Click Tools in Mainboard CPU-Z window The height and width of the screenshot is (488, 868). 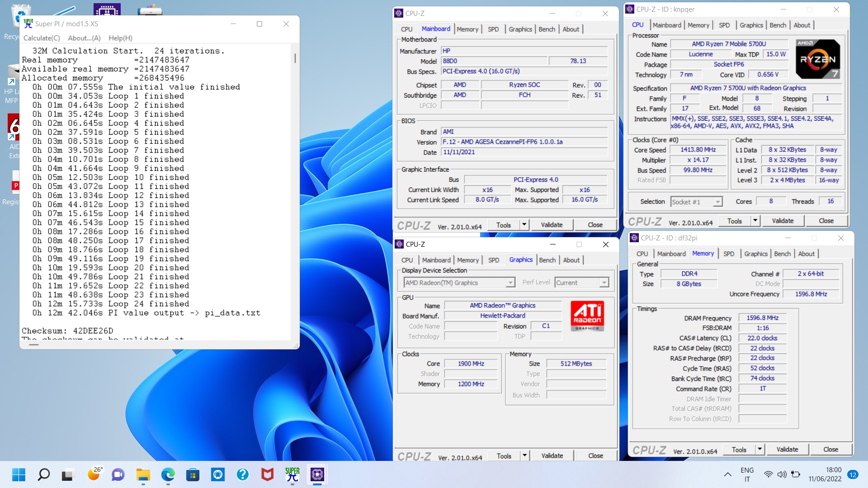pos(503,225)
